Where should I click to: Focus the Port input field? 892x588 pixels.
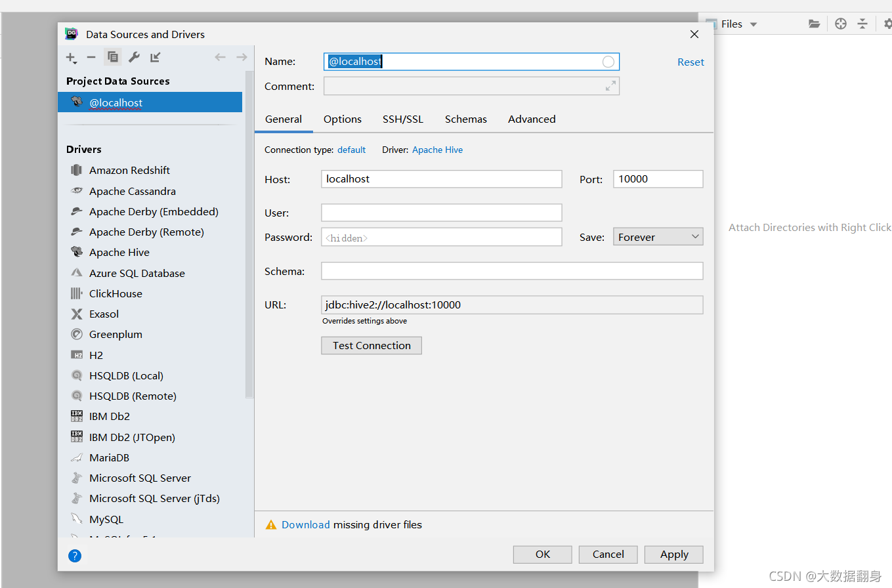pyautogui.click(x=658, y=179)
